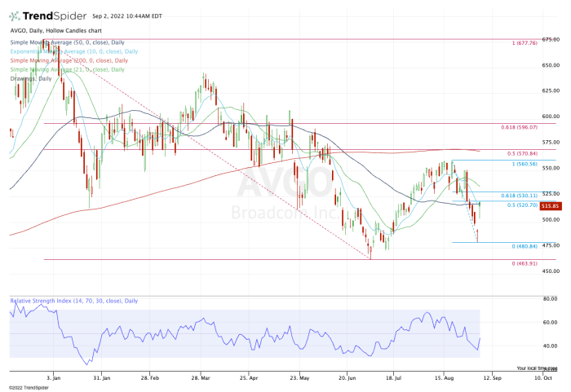Click the timestamp 'Sep 2, 2022 10:44AM EDT'
Image resolution: width=571 pixels, height=392 pixels.
[127, 16]
